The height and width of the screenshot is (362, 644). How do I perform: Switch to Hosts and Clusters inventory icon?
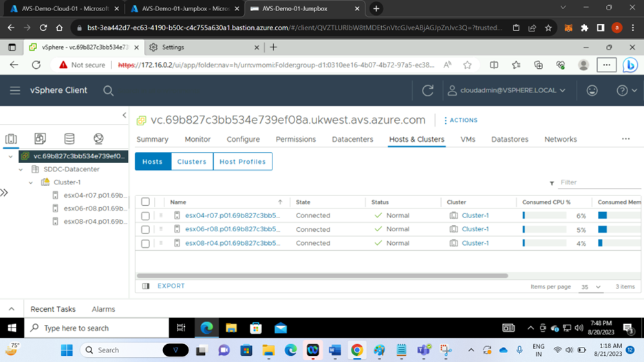pyautogui.click(x=11, y=139)
